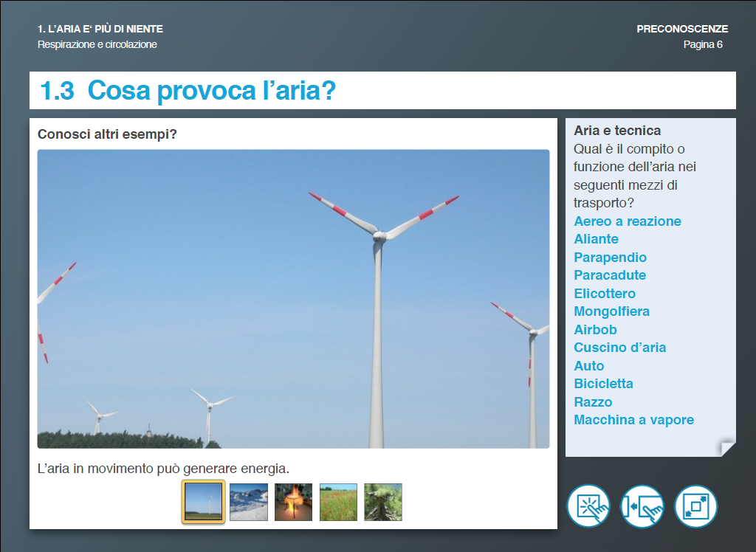
Task: Select the campfire thumbnail
Action: (x=293, y=503)
